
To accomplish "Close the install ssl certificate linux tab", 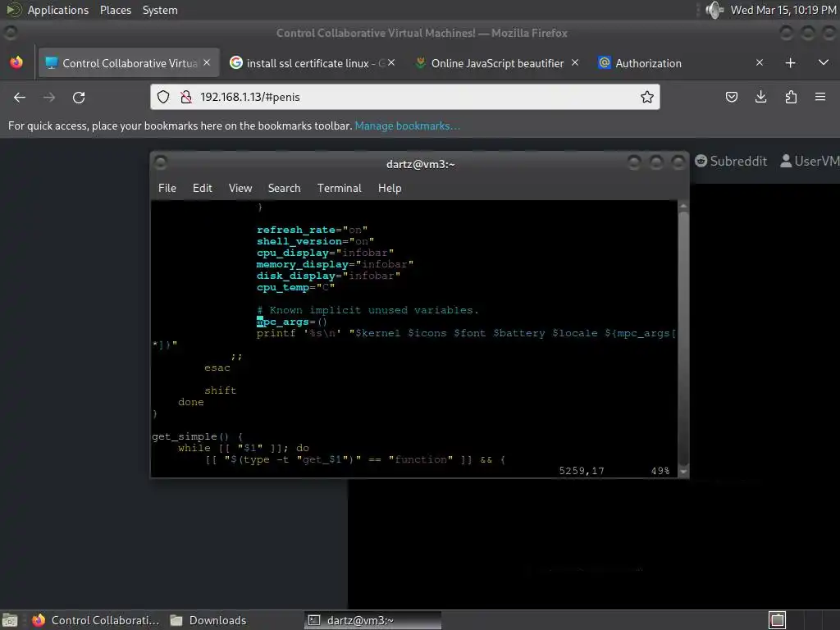I will [x=391, y=62].
